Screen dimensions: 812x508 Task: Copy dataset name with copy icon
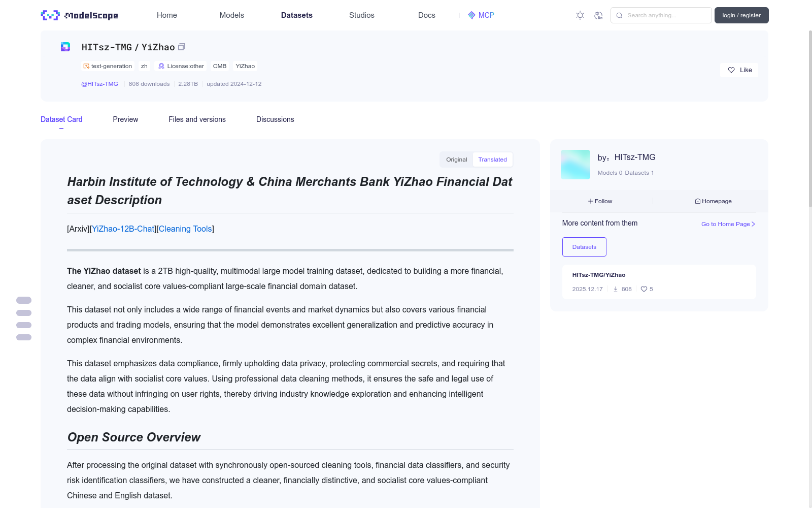[182, 47]
